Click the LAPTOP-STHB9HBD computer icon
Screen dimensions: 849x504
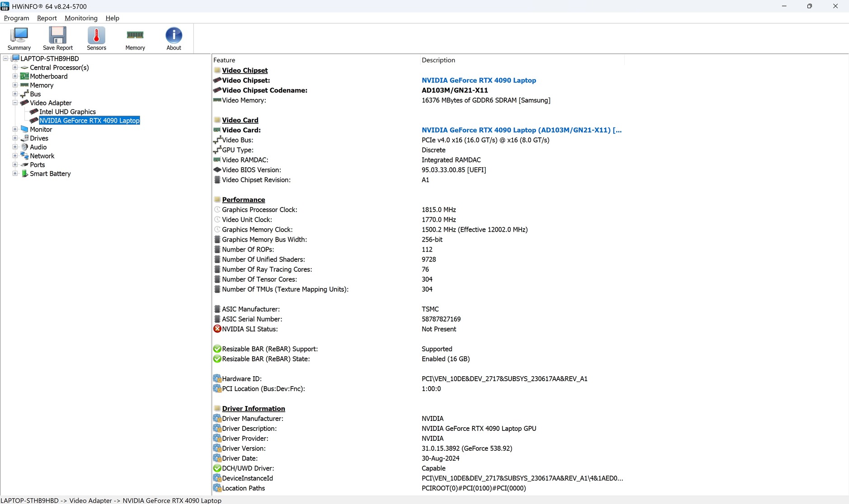pos(15,58)
